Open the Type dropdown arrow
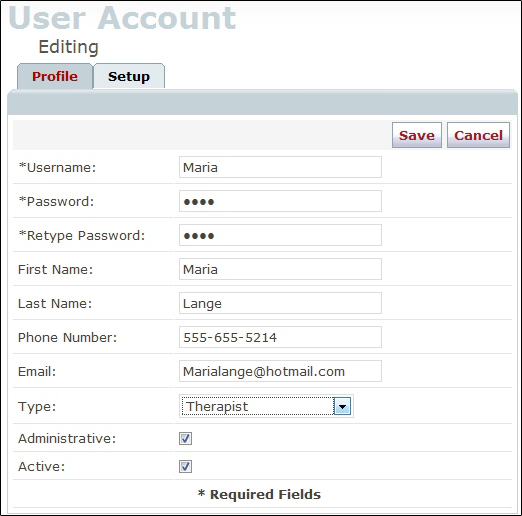The image size is (522, 516). click(x=342, y=406)
